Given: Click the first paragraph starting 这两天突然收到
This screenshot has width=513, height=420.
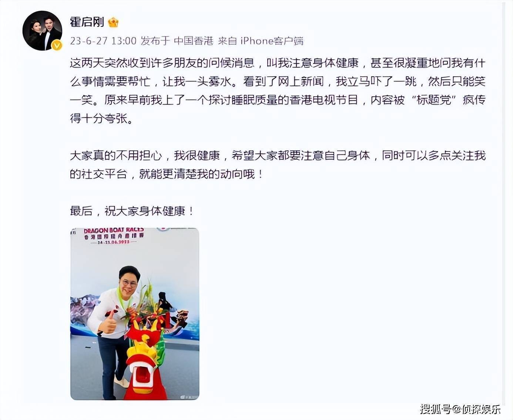Looking at the screenshot, I should (278, 91).
